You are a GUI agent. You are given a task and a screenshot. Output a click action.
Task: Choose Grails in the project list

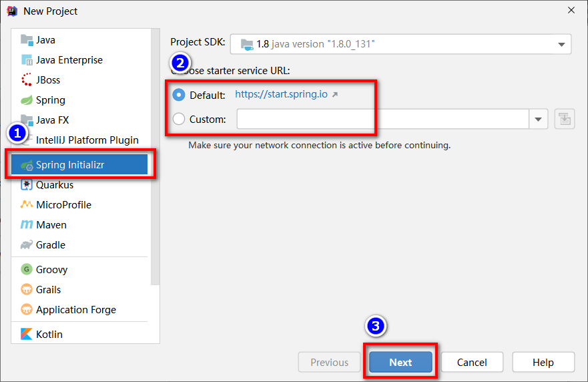[79, 290]
